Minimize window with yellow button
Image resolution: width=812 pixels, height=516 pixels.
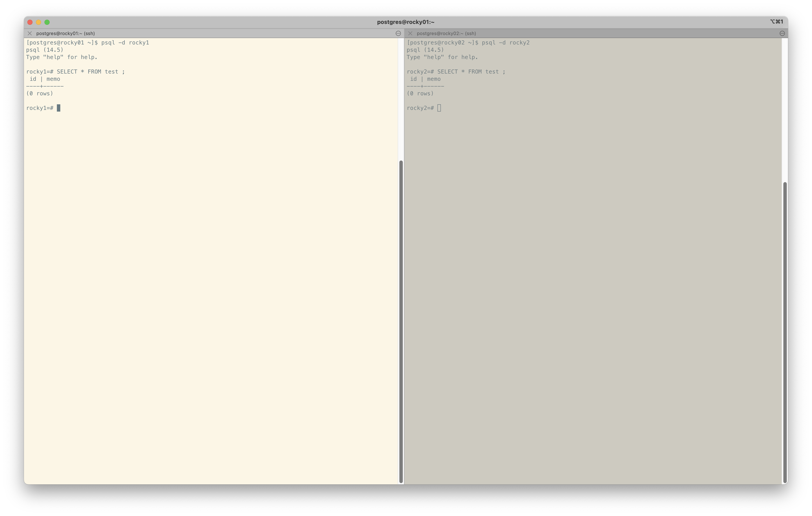(38, 22)
